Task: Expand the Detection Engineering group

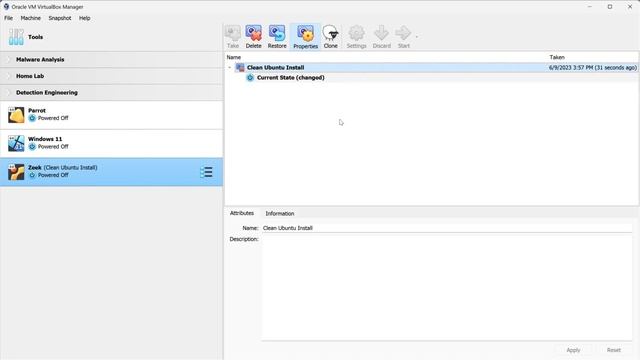Action: [x=9, y=93]
